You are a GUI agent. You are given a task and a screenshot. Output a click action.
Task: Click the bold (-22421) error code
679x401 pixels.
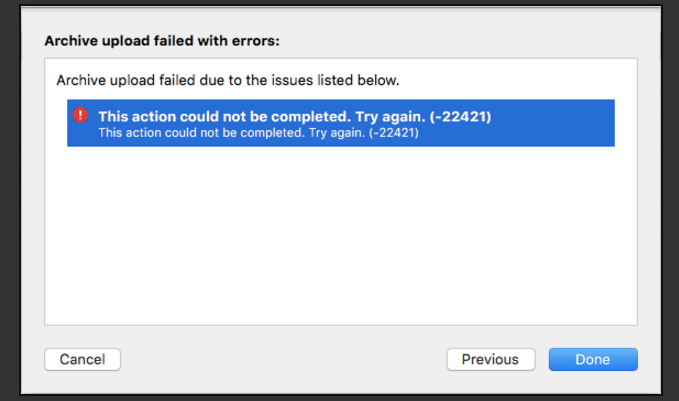460,116
